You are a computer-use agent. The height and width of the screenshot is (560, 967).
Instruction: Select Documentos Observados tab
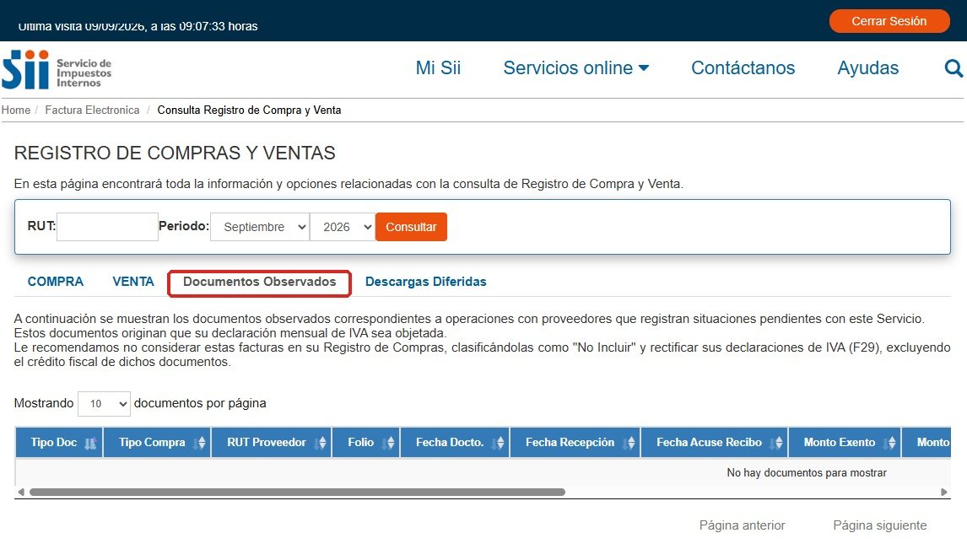pyautogui.click(x=260, y=283)
